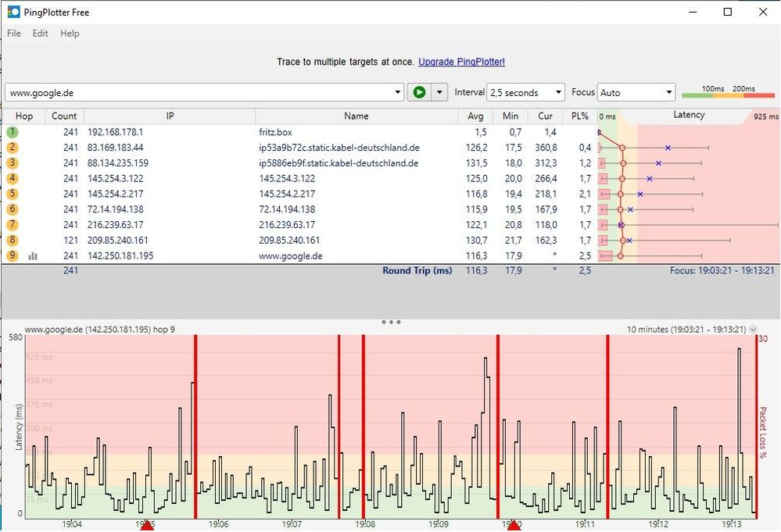Select IP 145.254.3.122 in hop 4

(x=116, y=178)
